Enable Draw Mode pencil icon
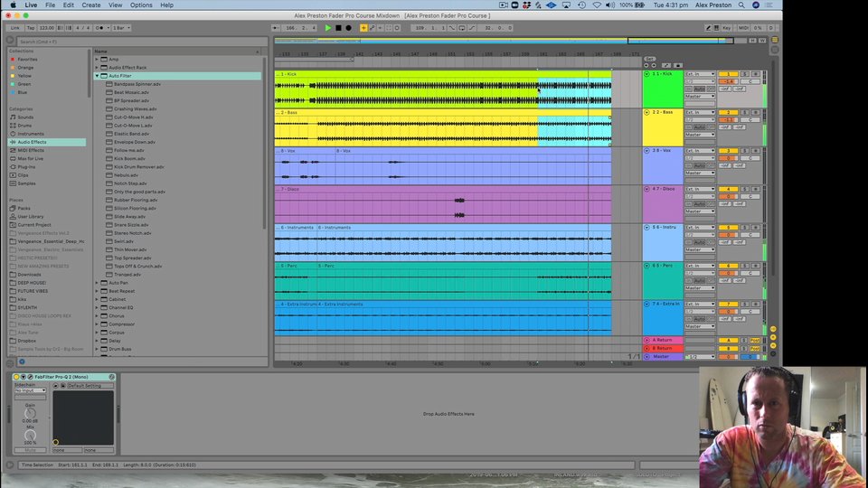This screenshot has height=488, width=868. tap(708, 28)
